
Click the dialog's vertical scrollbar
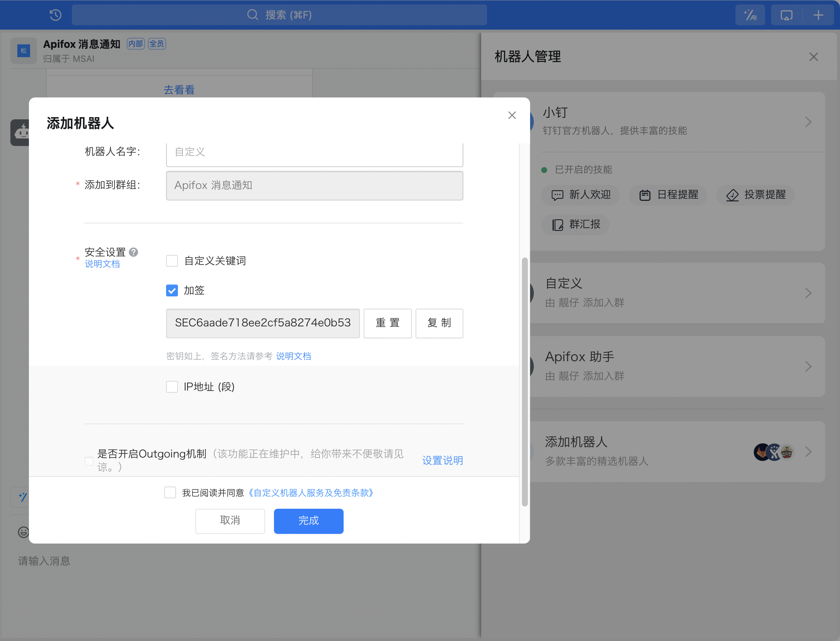(x=525, y=382)
